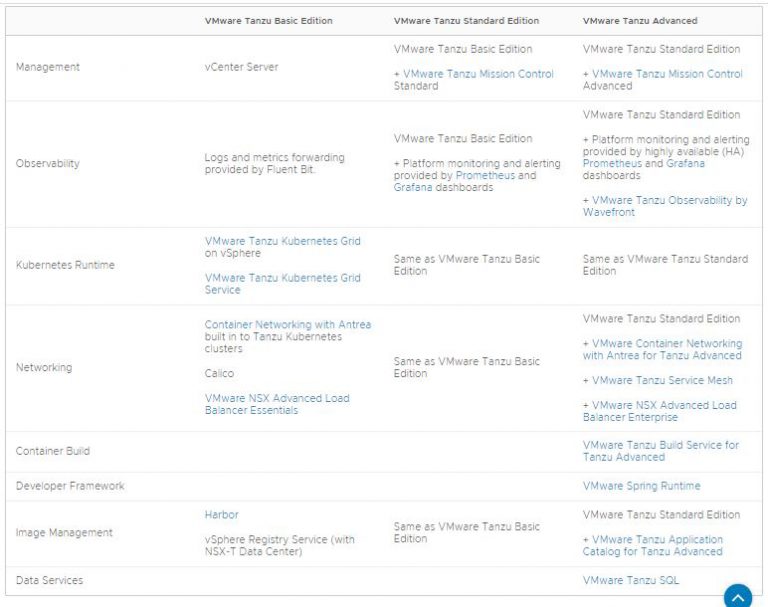Open VMware Tanzu Mission Control link in Advanced column
The width and height of the screenshot is (768, 607).
pos(667,74)
